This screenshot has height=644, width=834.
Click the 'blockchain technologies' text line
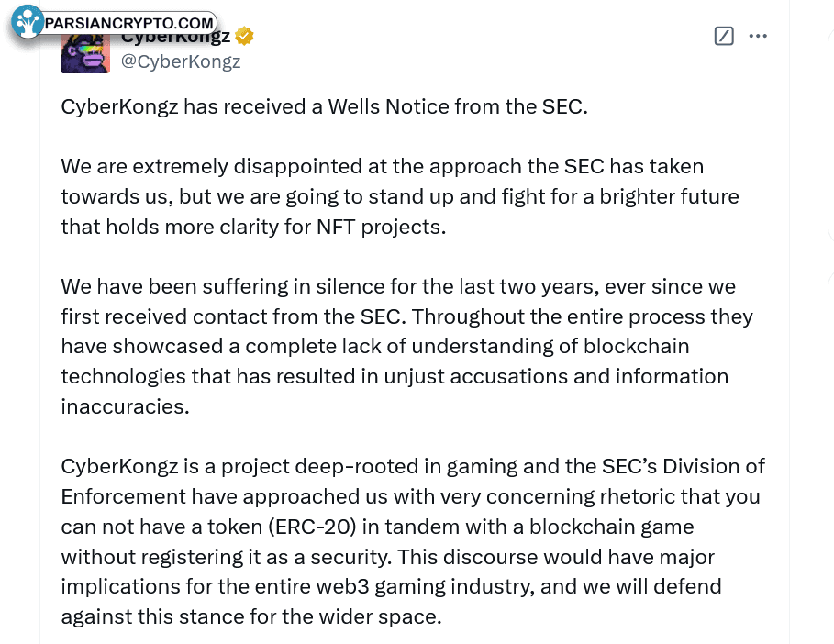(x=395, y=376)
